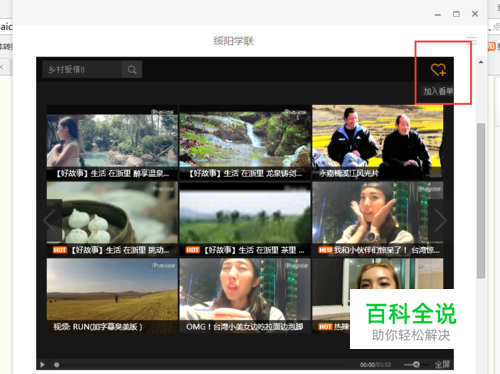Open the 茶里 green field video thumbnail
The image size is (500, 374).
(x=245, y=219)
